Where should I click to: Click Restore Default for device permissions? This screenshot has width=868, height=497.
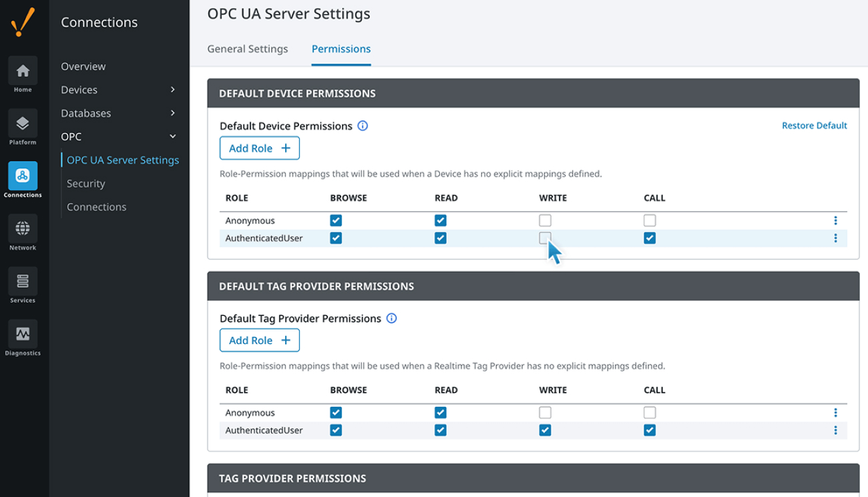(815, 125)
